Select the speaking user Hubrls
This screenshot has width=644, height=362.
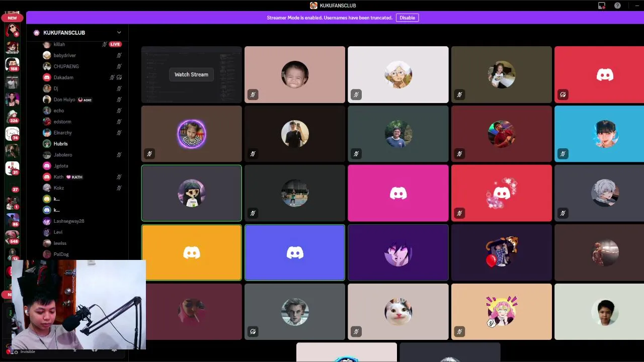[x=60, y=144]
